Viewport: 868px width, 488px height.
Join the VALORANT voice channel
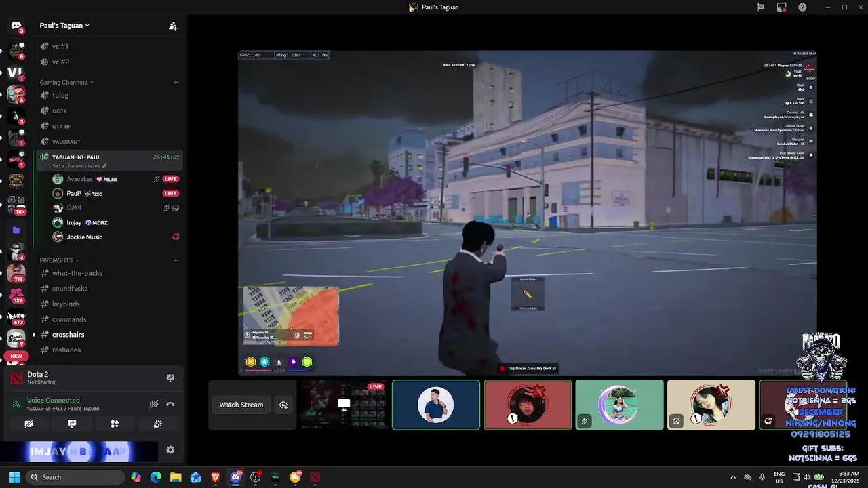tap(108, 142)
